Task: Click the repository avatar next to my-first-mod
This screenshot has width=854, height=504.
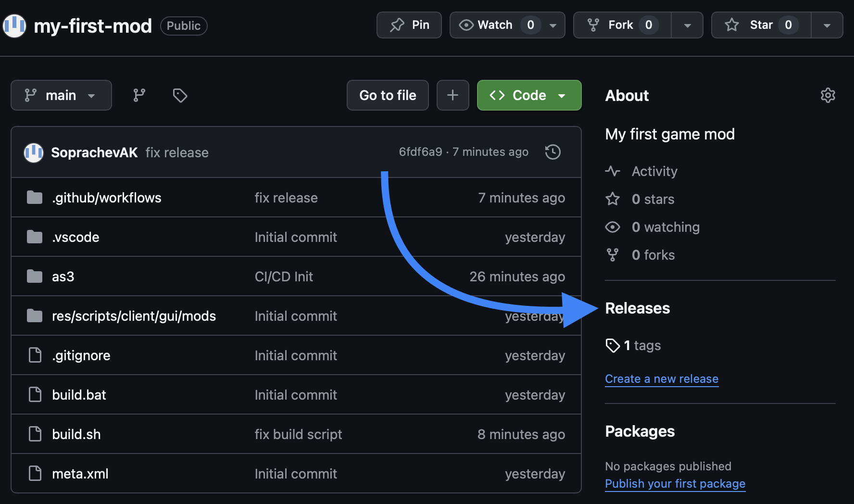Action: coord(14,25)
